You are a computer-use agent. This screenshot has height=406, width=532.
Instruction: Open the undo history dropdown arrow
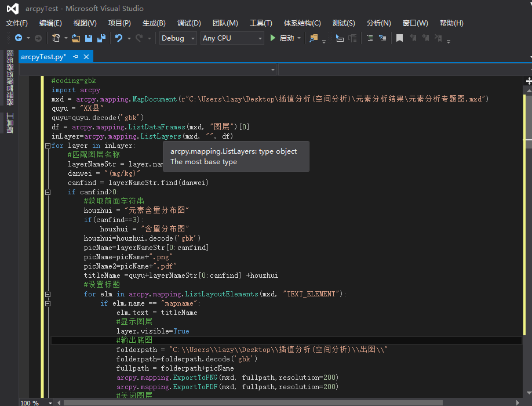tap(129, 38)
